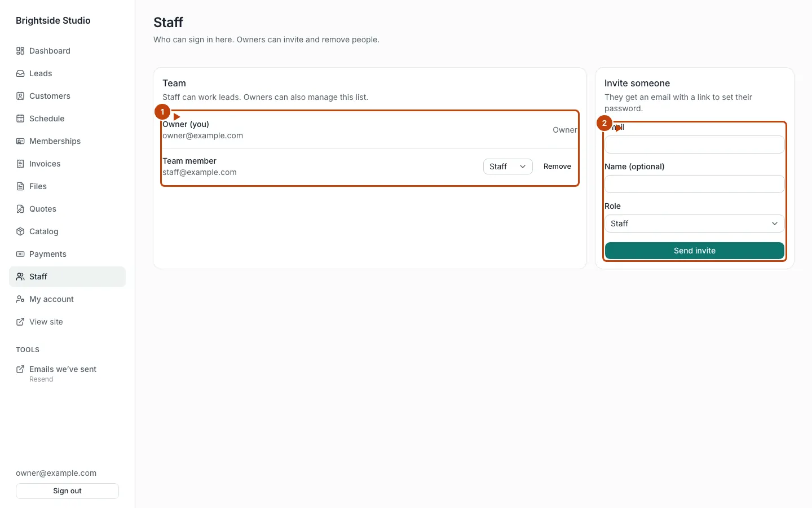Click the View site external-link icon
This screenshot has height=508, width=812.
tap(20, 322)
